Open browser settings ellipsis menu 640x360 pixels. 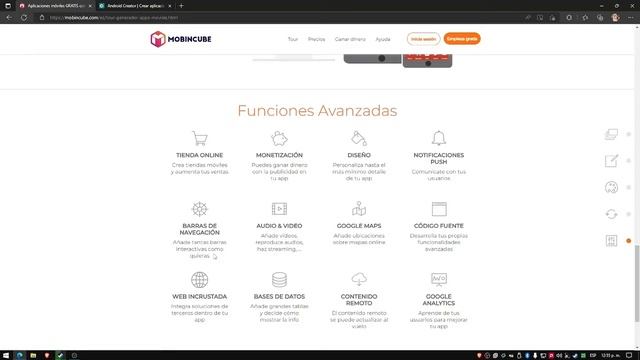click(631, 18)
